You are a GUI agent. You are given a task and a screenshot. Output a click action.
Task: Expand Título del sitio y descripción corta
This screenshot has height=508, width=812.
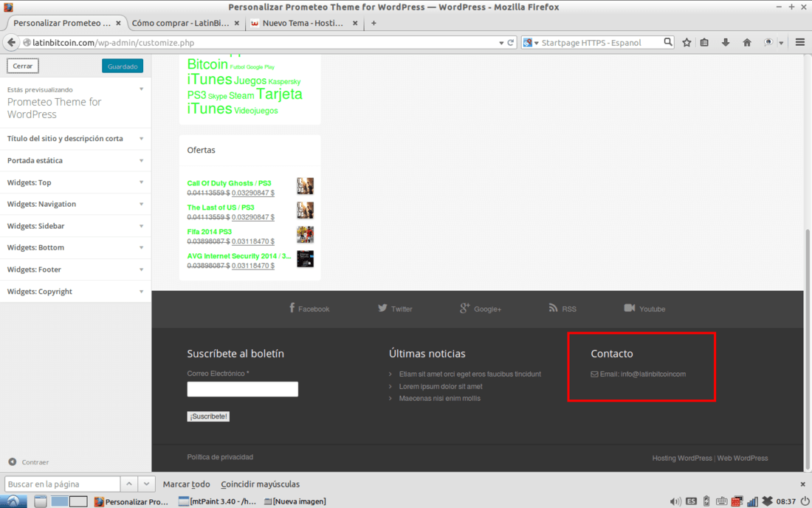pos(75,138)
